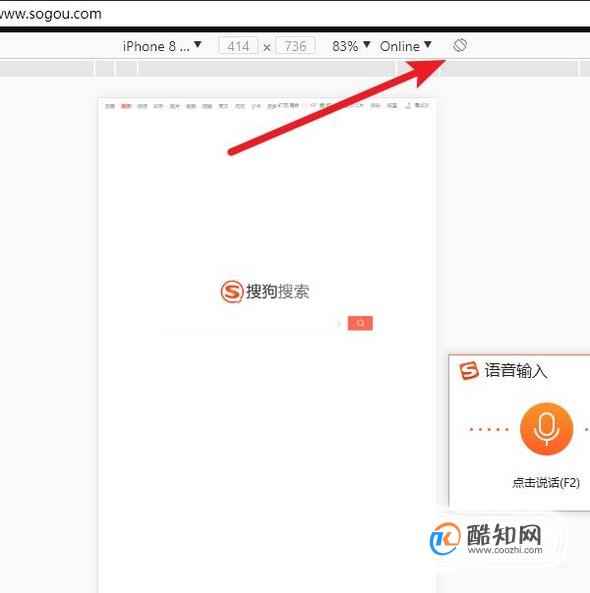Viewport: 590px width, 593px height.
Task: Open the 83% zoom dropdown
Action: pyautogui.click(x=351, y=46)
